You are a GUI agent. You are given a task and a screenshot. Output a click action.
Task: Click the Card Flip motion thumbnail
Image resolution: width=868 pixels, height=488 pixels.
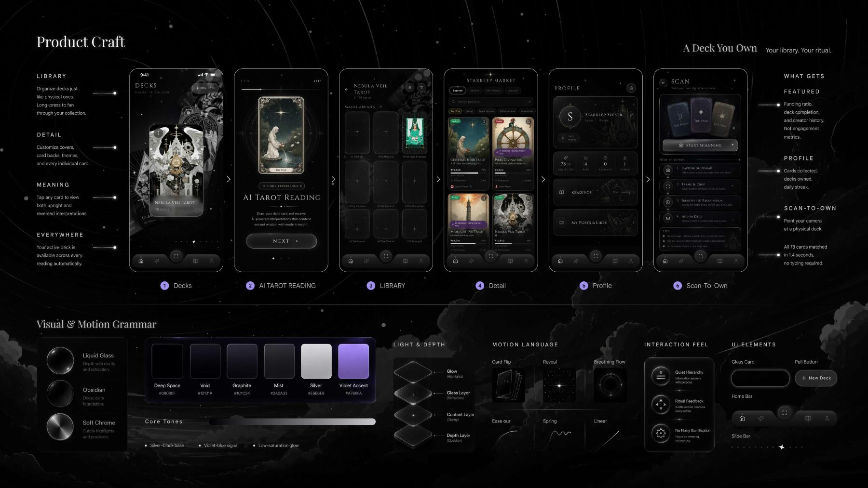[509, 385]
